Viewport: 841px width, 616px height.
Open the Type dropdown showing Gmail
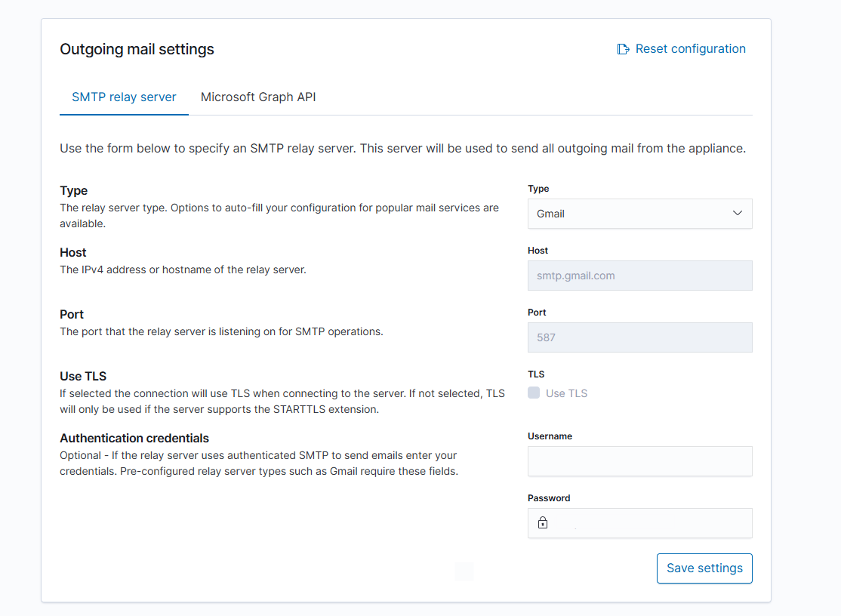pos(640,214)
